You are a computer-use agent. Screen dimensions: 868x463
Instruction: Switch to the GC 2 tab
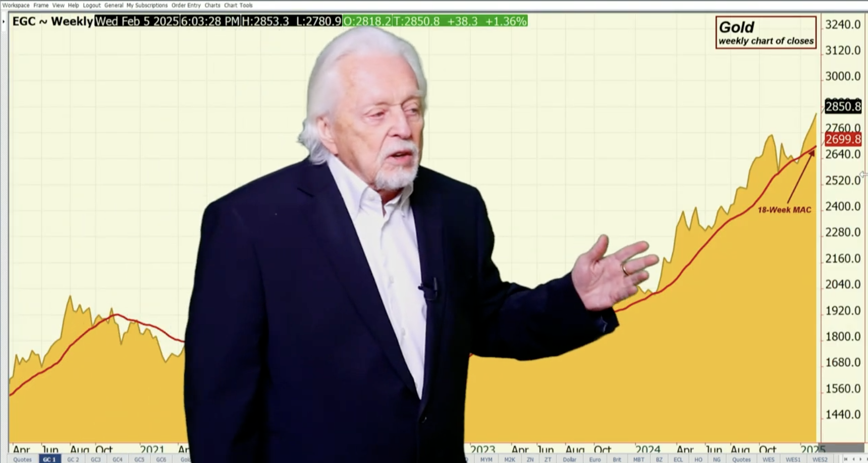point(73,459)
